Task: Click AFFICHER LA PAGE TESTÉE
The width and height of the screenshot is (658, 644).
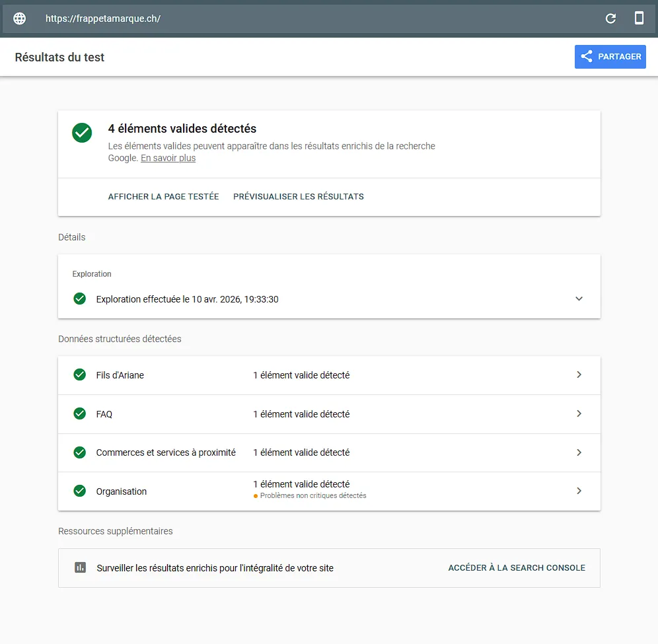Action: click(163, 196)
